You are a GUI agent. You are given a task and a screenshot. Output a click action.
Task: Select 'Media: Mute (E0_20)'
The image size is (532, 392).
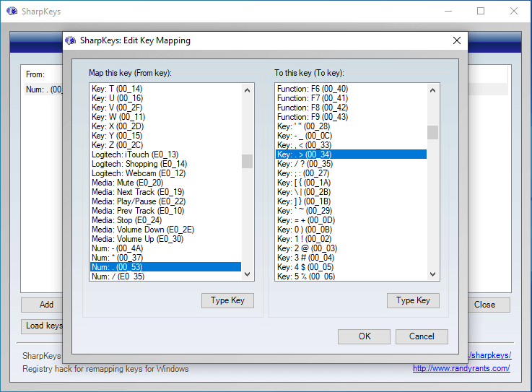point(166,183)
